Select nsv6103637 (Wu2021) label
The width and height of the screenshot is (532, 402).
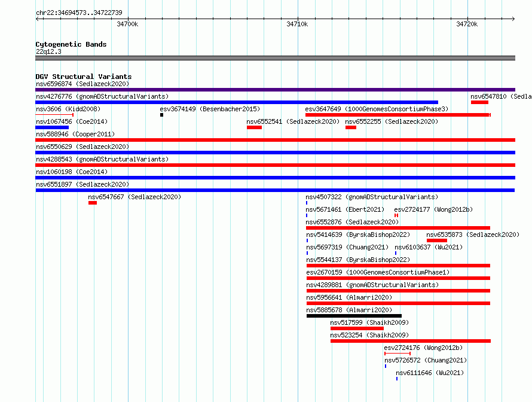click(x=429, y=247)
